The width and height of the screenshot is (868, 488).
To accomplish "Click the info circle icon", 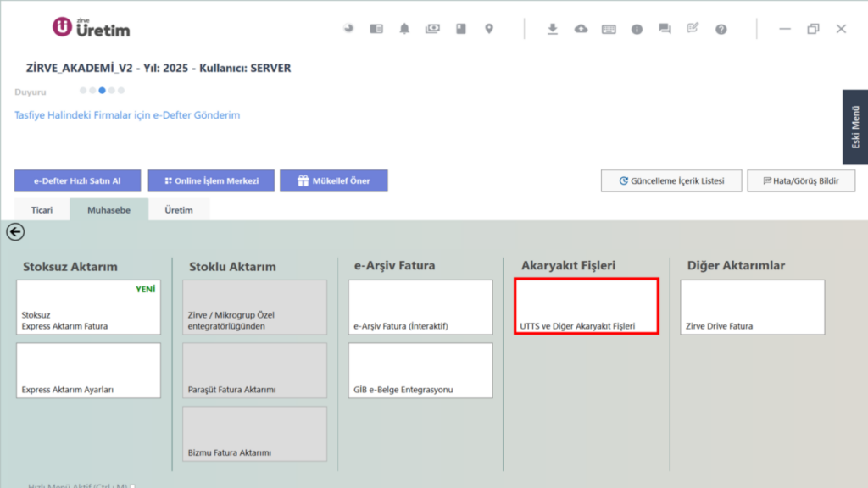I will [x=637, y=30].
